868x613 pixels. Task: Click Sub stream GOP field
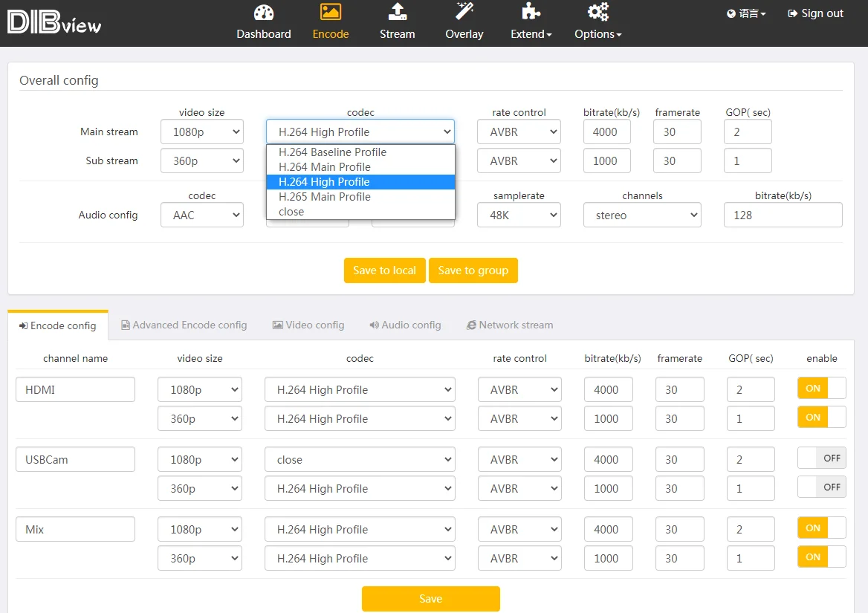[x=748, y=161]
